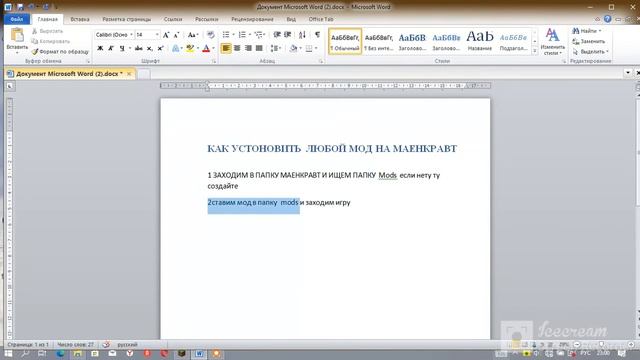Toggle Bold (Ж) formatting
Image resolution: width=640 pixels, height=360 pixels.
(x=100, y=48)
